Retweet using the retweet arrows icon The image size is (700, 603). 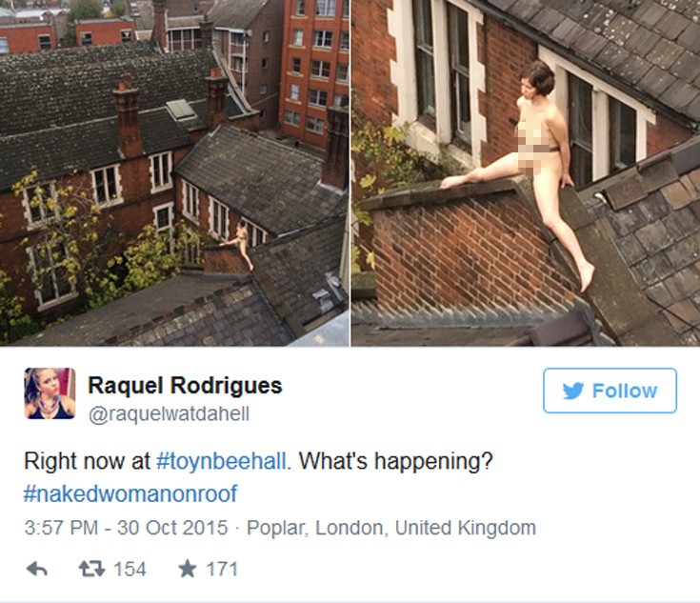tap(92, 569)
